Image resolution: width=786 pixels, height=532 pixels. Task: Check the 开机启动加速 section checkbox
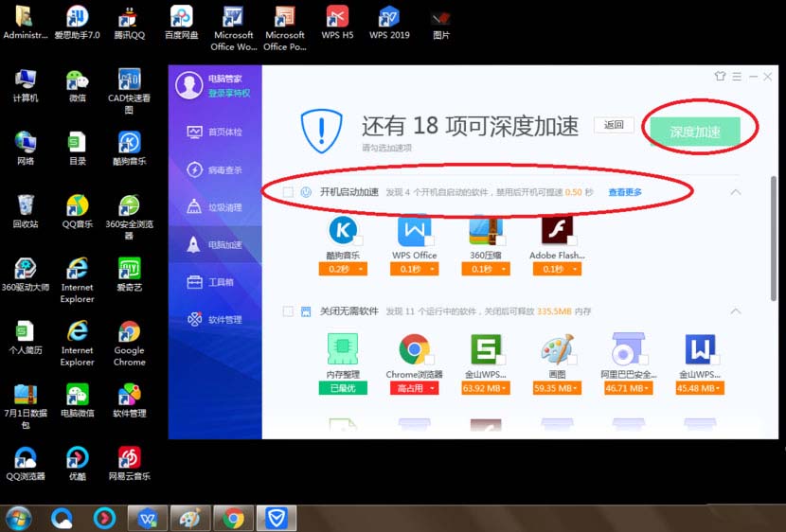[288, 192]
